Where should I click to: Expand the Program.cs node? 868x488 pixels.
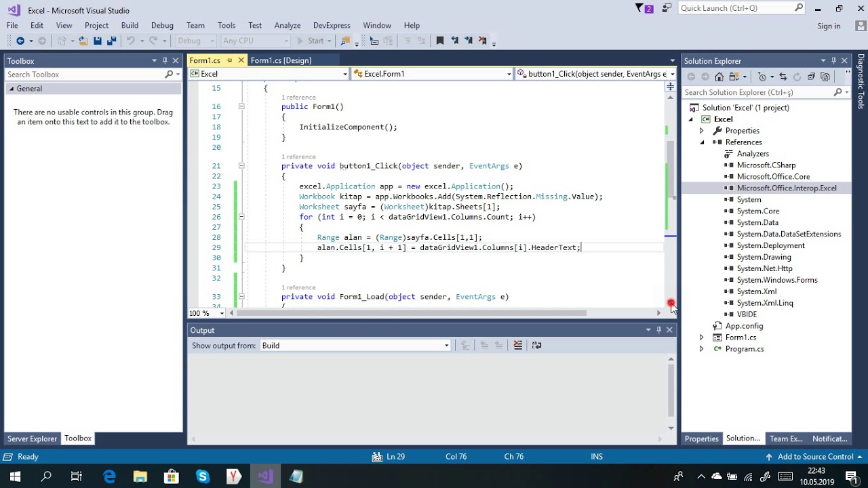click(x=702, y=349)
